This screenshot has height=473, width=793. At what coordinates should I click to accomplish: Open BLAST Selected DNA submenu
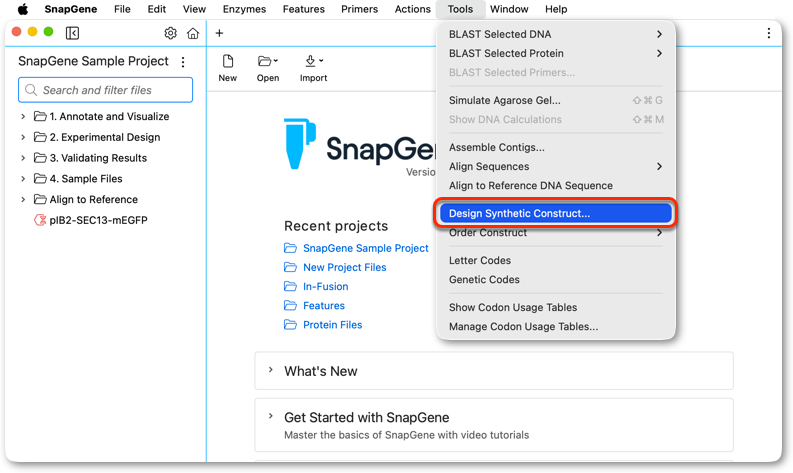coord(556,34)
